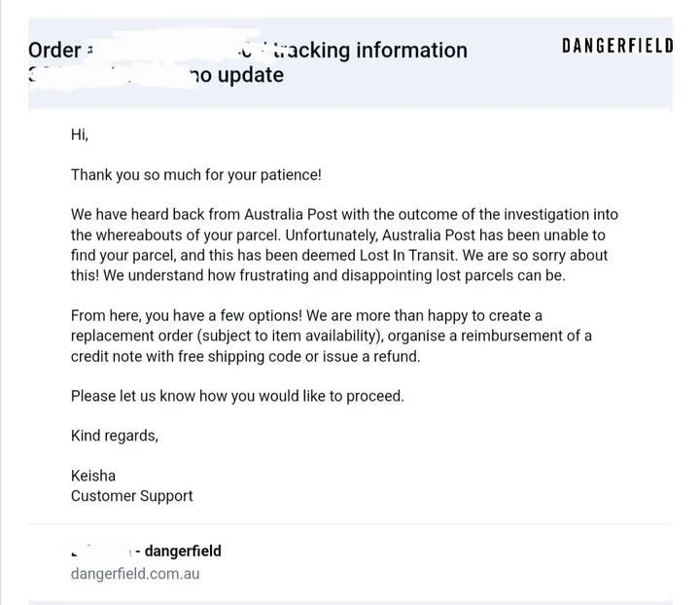Click 'Thank you so much for your patience!'
Image resolution: width=700 pixels, height=605 pixels.
coord(195,175)
